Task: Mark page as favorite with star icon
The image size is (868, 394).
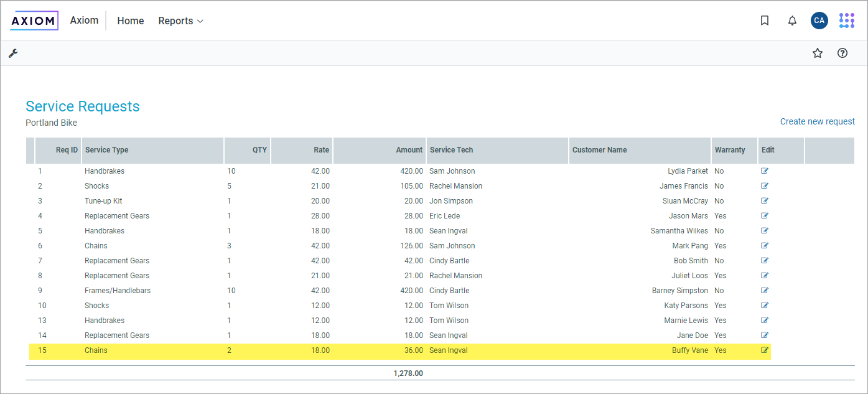Action: pos(818,54)
